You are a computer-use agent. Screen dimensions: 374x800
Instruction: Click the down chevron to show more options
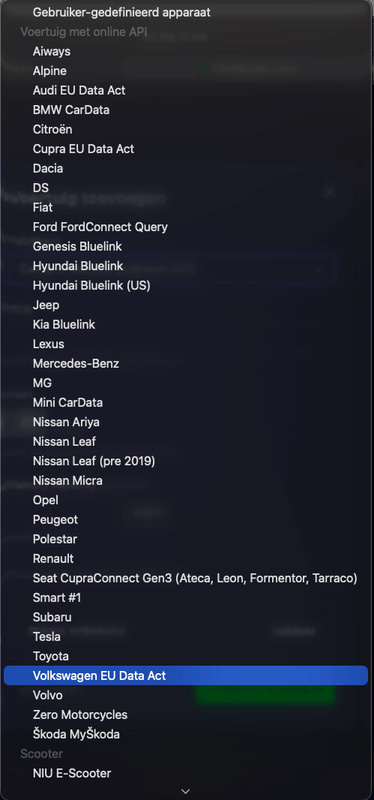click(x=186, y=791)
